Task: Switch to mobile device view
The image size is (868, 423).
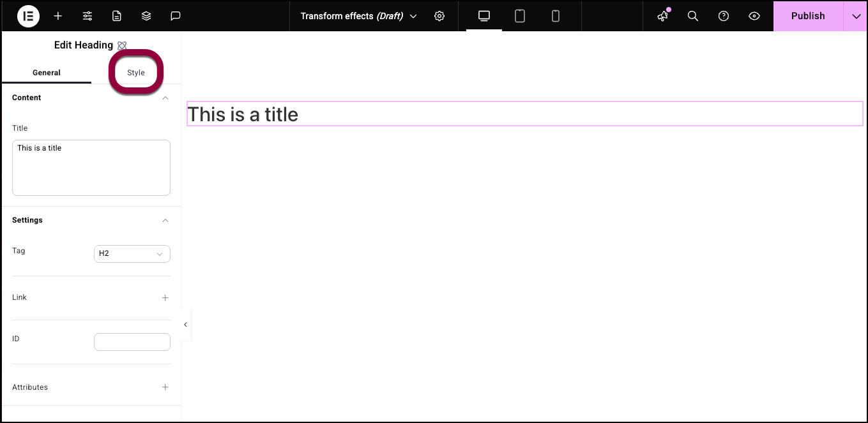Action: click(556, 16)
